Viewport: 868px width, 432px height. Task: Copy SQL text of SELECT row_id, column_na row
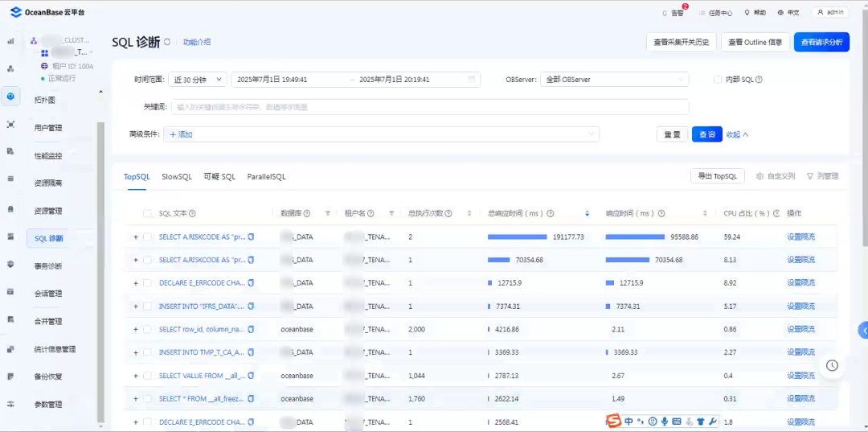[251, 329]
